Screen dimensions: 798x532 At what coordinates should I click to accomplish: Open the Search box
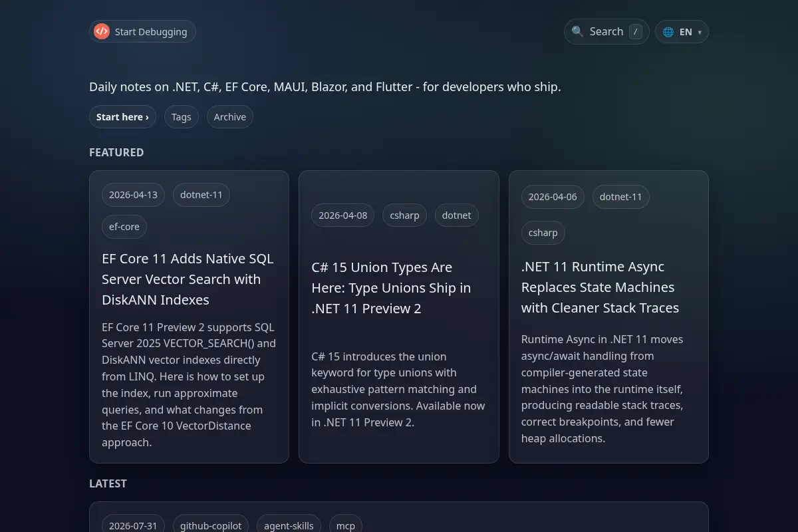pos(606,31)
